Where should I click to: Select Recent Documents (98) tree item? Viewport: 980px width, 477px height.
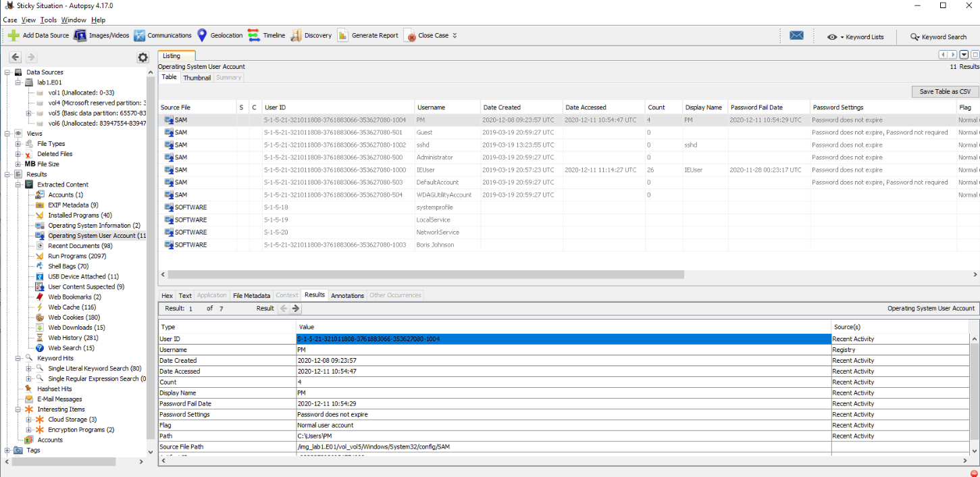pos(80,246)
